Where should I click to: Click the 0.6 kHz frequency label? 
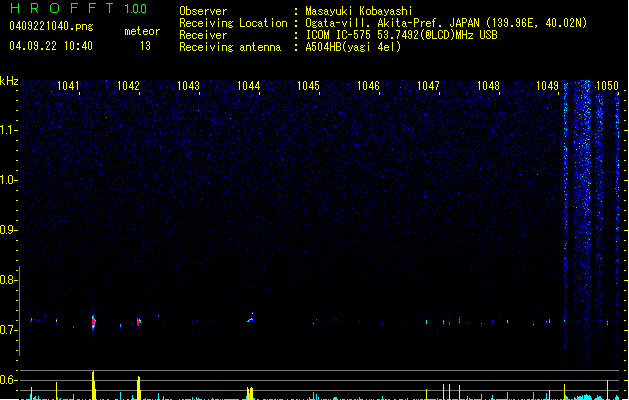(x=9, y=380)
